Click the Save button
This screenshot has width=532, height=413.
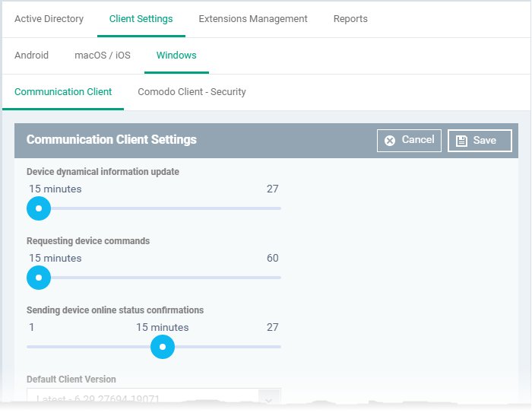coord(480,140)
